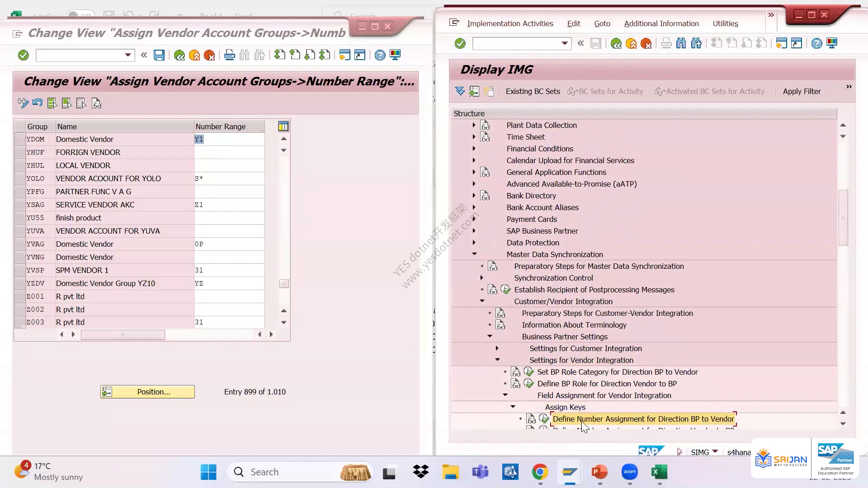Select row selector for Z001 entry
This screenshot has height=488, width=868.
coord(19,296)
